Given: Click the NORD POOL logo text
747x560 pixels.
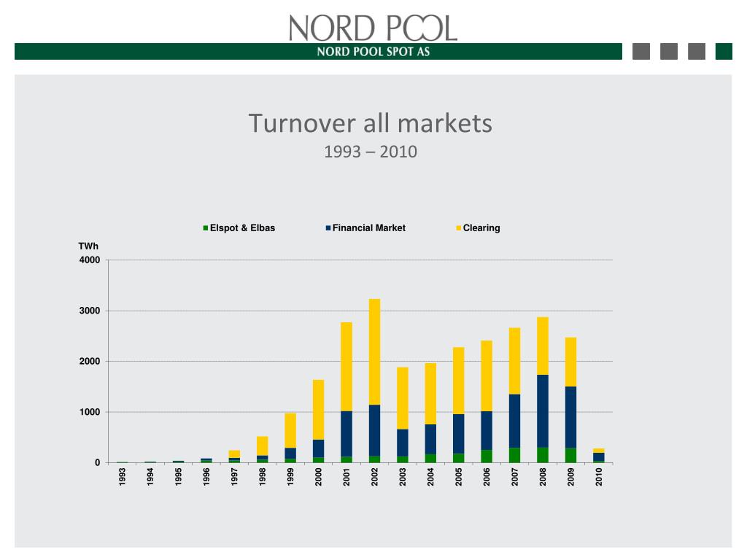Looking at the screenshot, I should coord(373,28).
